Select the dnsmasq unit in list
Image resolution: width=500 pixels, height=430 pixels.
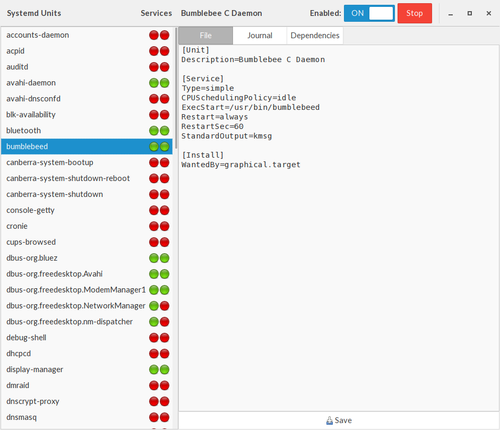point(87,417)
